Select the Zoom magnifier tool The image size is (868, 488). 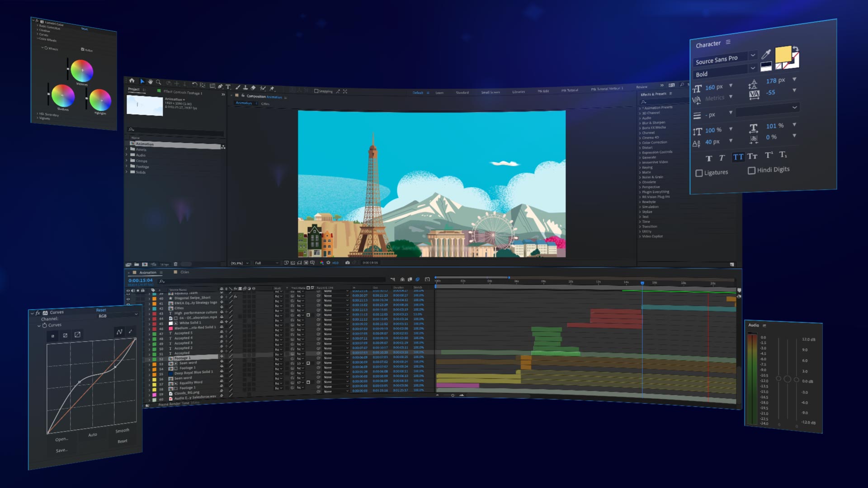(158, 82)
